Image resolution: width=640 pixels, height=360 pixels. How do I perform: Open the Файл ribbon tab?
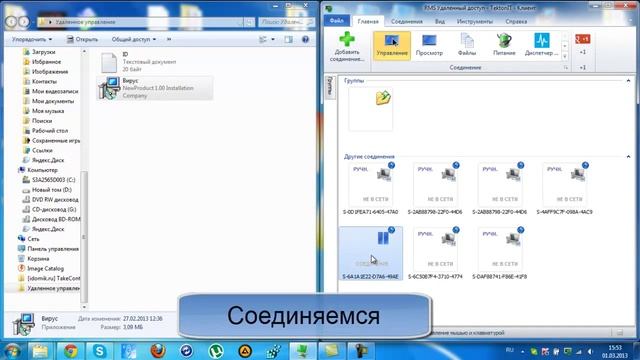coord(337,20)
